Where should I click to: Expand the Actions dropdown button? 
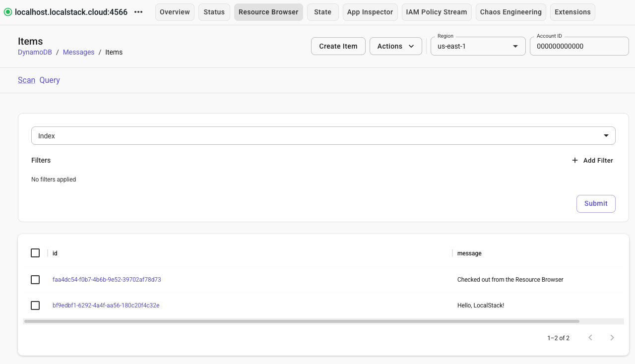396,46
